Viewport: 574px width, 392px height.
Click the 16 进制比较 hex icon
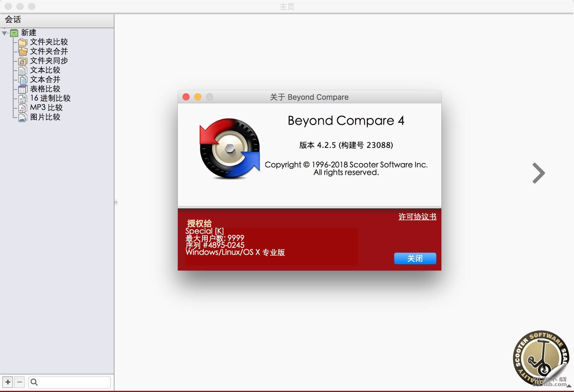pos(23,99)
